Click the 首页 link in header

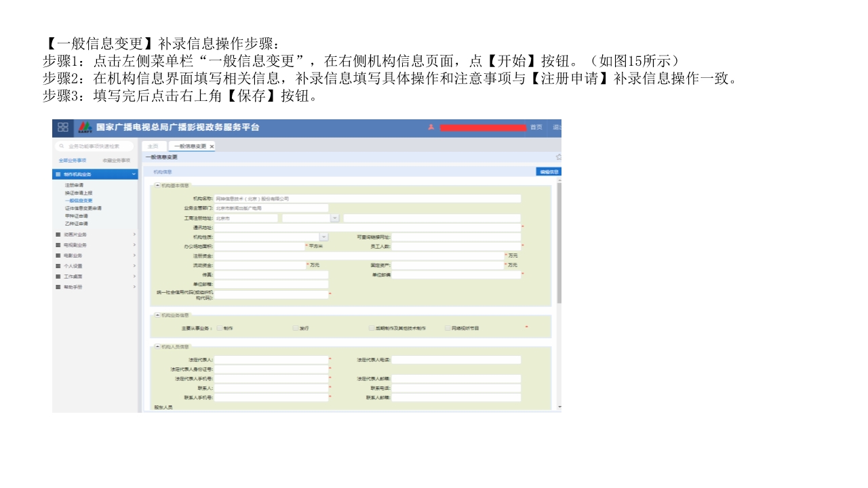tap(536, 127)
